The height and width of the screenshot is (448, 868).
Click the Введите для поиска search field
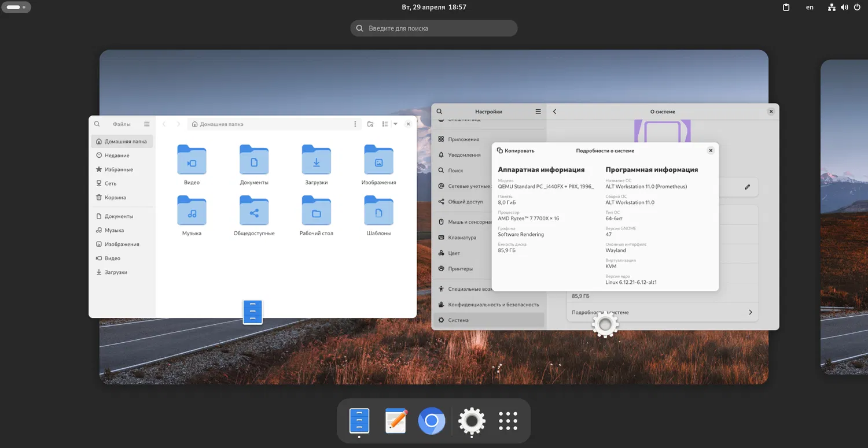point(434,28)
